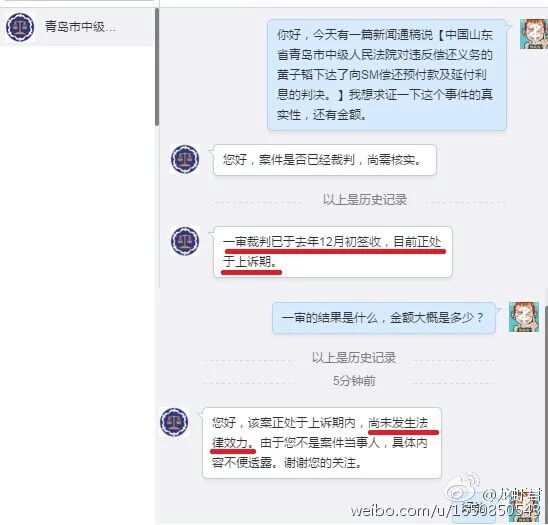Image resolution: width=548 pixels, height=525 pixels.
Task: Click the reply bubble saying 尚需核实
Action: [325, 160]
